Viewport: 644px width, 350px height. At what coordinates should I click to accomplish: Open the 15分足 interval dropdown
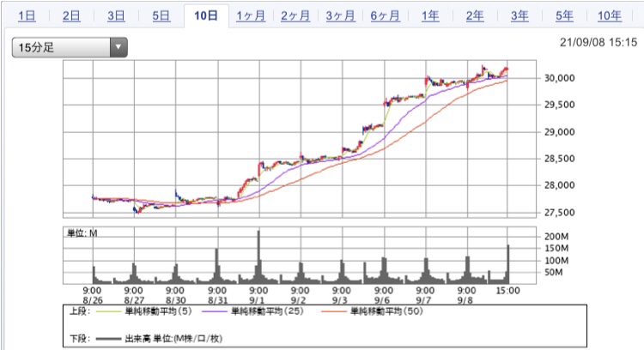point(70,47)
